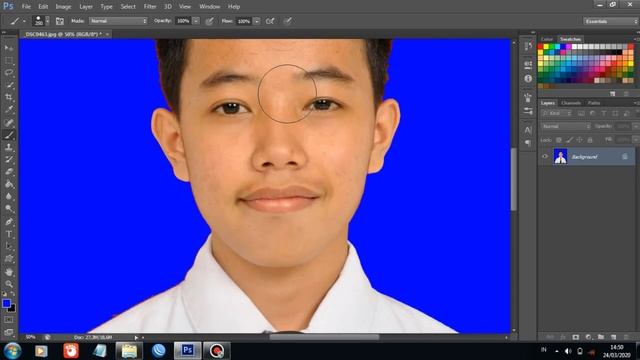Click the Opacity value field
Screen dimensions: 640x360
click(x=183, y=21)
